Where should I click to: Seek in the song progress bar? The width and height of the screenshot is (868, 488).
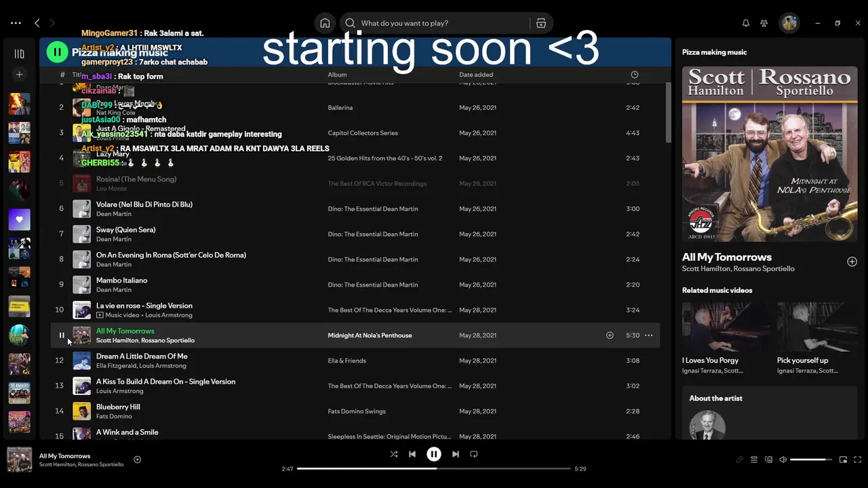(434, 468)
